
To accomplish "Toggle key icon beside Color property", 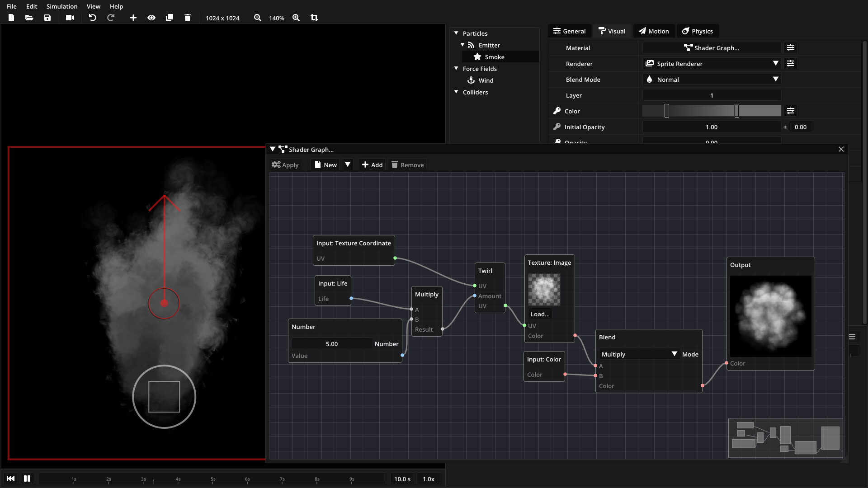I will click(557, 111).
